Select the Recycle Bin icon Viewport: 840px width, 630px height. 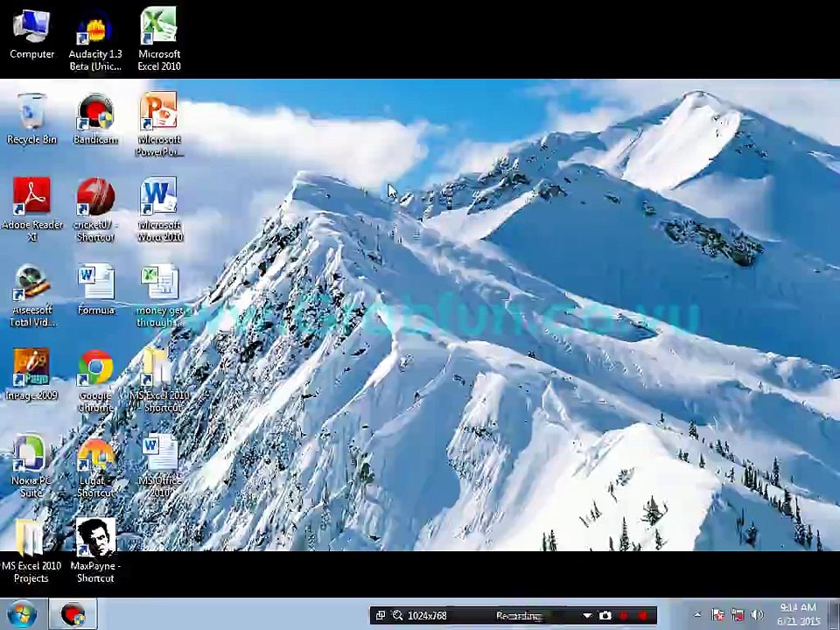point(31,119)
